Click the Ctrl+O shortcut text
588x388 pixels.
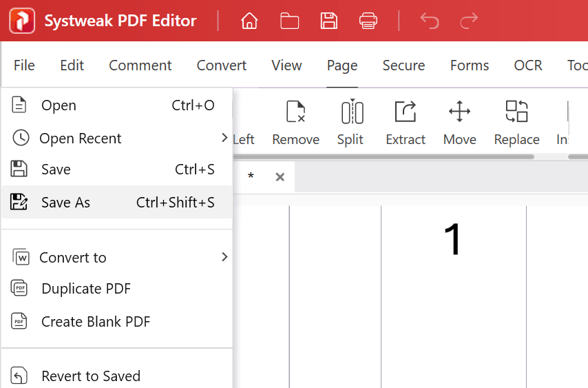click(193, 105)
